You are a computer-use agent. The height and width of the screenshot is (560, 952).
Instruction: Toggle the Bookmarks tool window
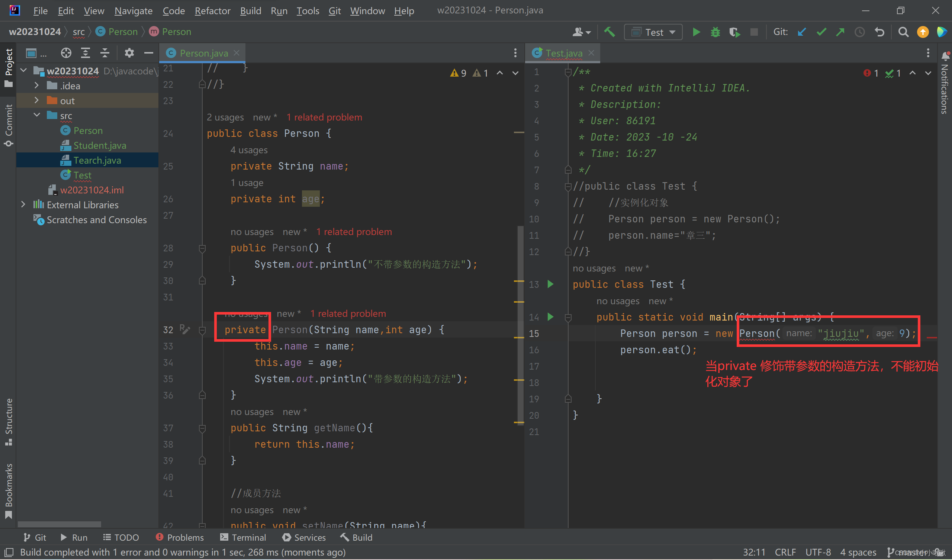pos(8,491)
